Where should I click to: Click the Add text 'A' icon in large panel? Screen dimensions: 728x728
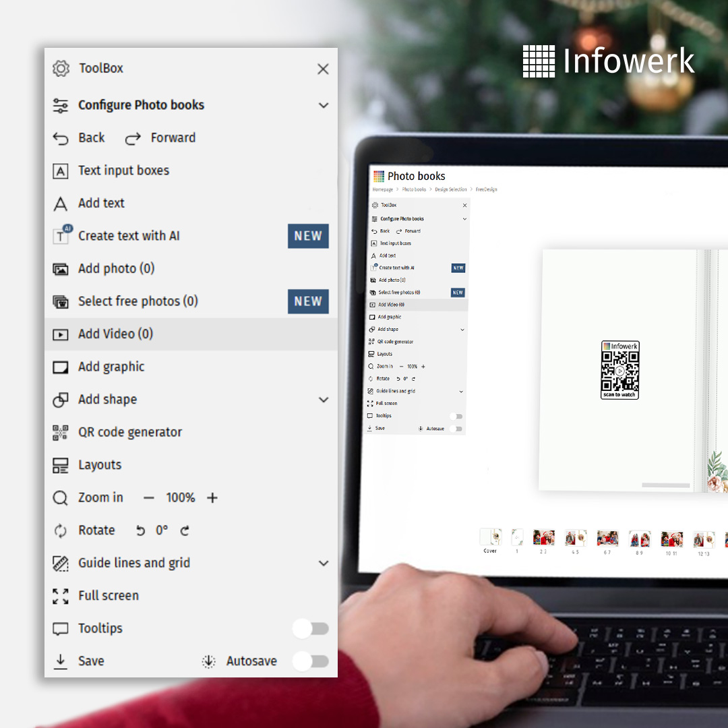(61, 204)
